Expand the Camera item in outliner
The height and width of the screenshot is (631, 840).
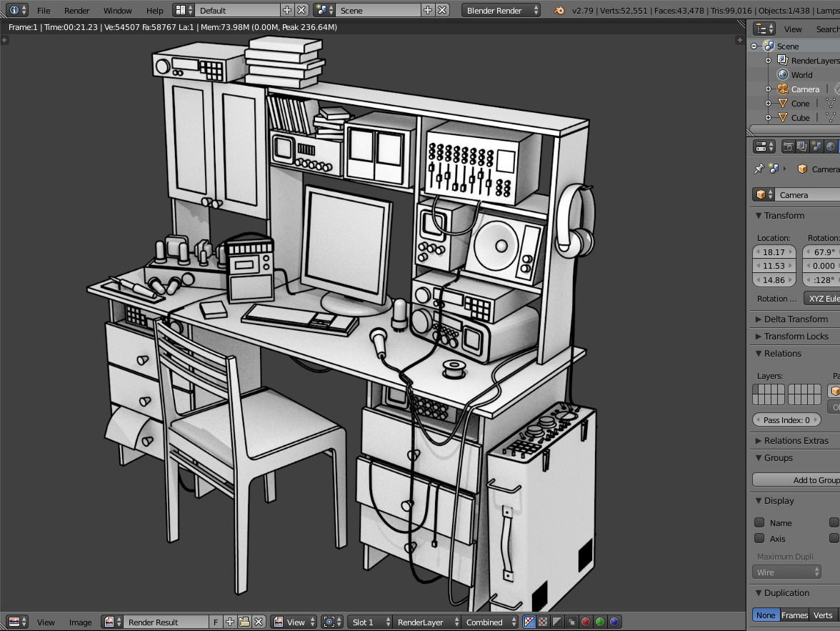[769, 89]
